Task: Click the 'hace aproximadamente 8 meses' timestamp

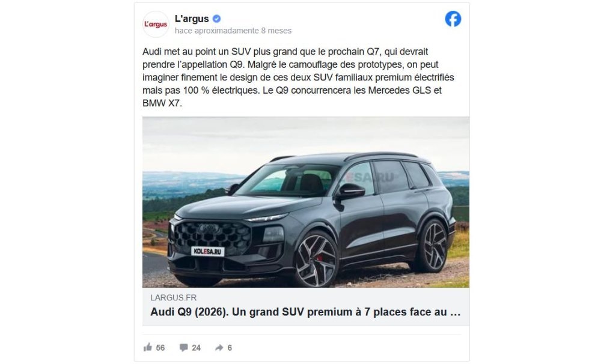Action: click(233, 31)
